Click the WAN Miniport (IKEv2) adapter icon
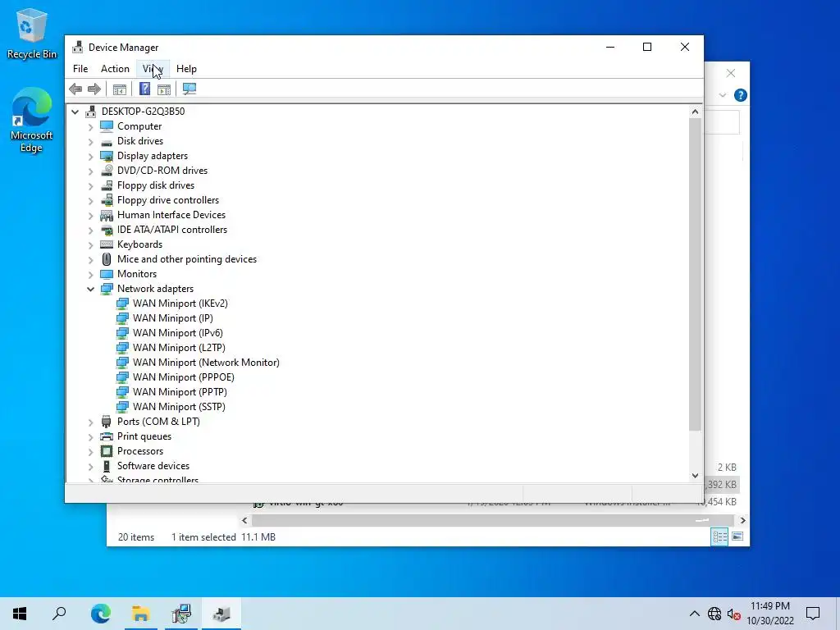The height and width of the screenshot is (630, 840). 122,304
